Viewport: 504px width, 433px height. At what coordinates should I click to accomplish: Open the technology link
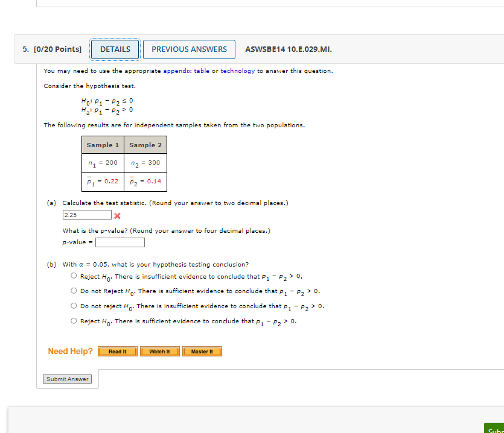point(238,71)
